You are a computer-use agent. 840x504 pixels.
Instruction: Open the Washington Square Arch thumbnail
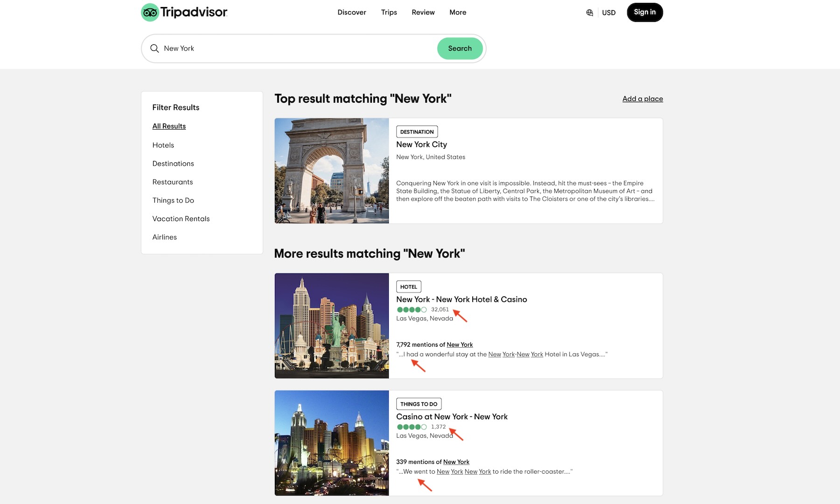[331, 171]
